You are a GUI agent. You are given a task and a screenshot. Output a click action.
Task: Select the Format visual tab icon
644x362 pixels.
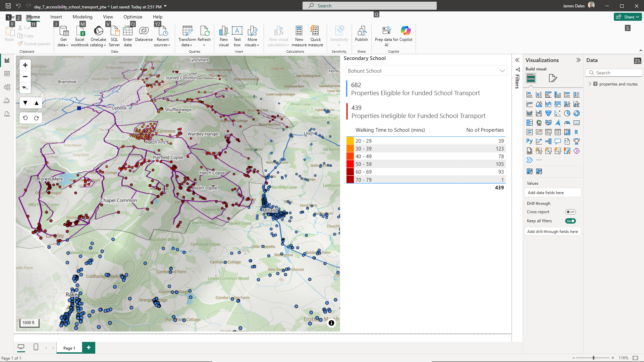pyautogui.click(x=552, y=78)
